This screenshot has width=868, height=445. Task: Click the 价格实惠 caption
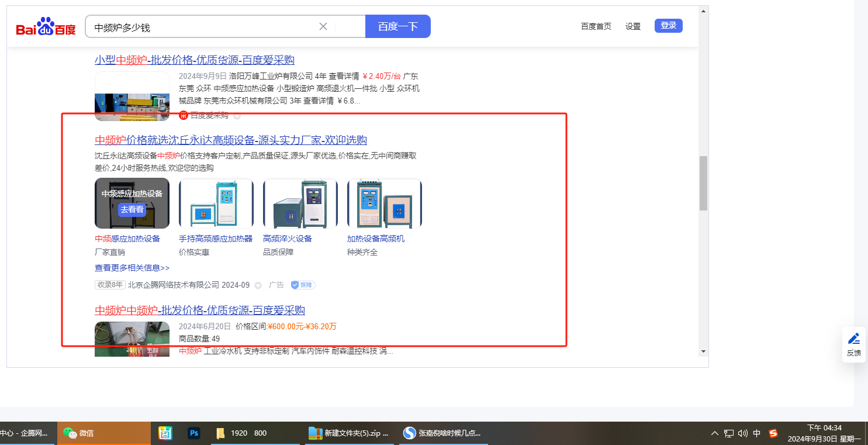194,252
